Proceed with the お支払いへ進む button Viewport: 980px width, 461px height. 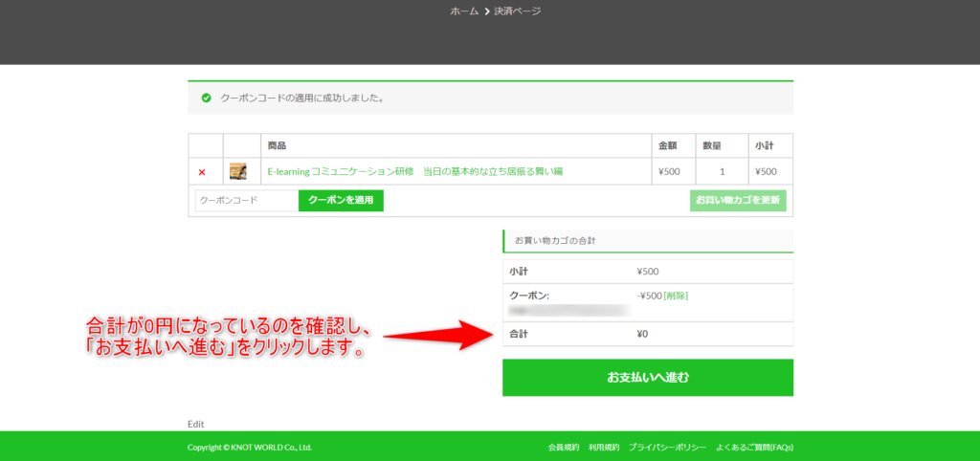coord(648,378)
